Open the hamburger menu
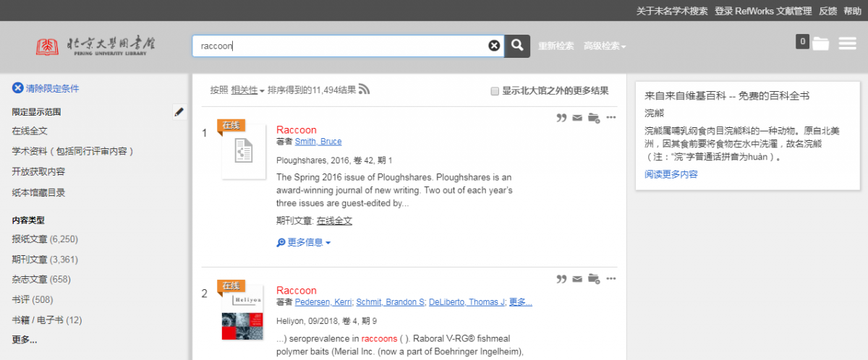Viewport: 868px width, 360px height. (x=848, y=44)
